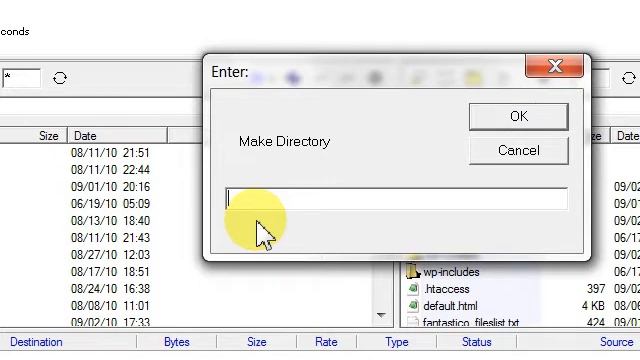Viewport: 640px width, 360px height.
Task: Close the Enter dialog with X
Action: coord(554,66)
